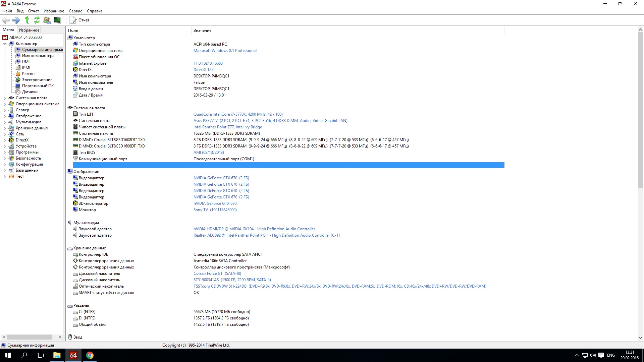The image size is (644, 362).
Task: Open QuadCore Intel Core i7-3770K link
Action: pyautogui.click(x=238, y=114)
